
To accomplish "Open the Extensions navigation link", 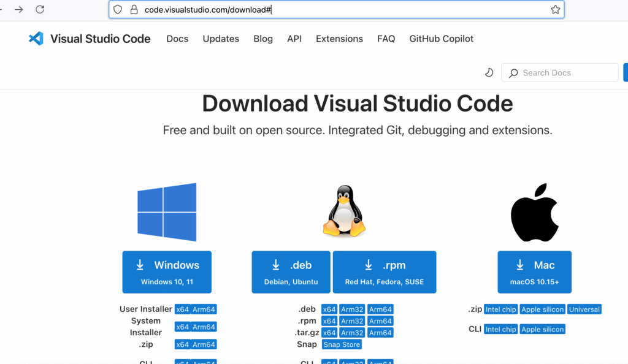I will 339,39.
